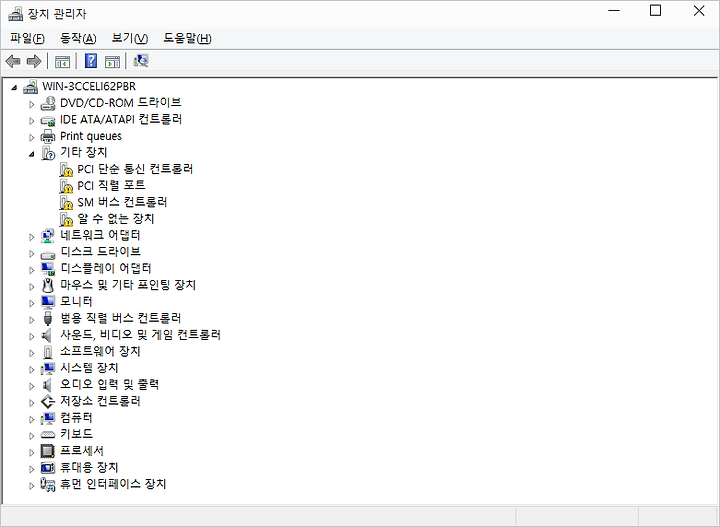Click warning icon of 알 수 없는 장치
Screen dimensions: 720x527
66,219
